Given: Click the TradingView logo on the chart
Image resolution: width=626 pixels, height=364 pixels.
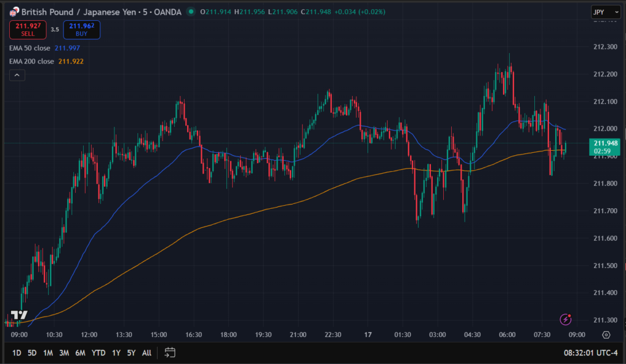Looking at the screenshot, I should [x=19, y=315].
